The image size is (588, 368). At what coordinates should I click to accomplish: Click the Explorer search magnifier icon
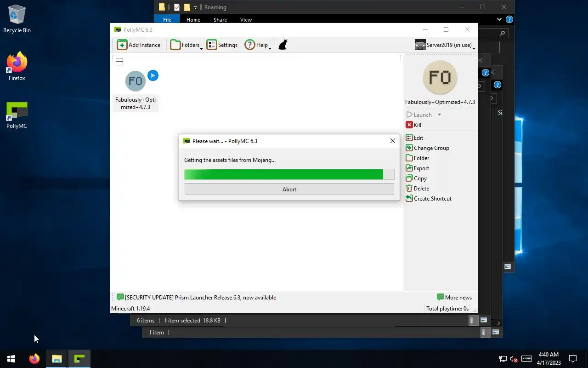pyautogui.click(x=503, y=33)
